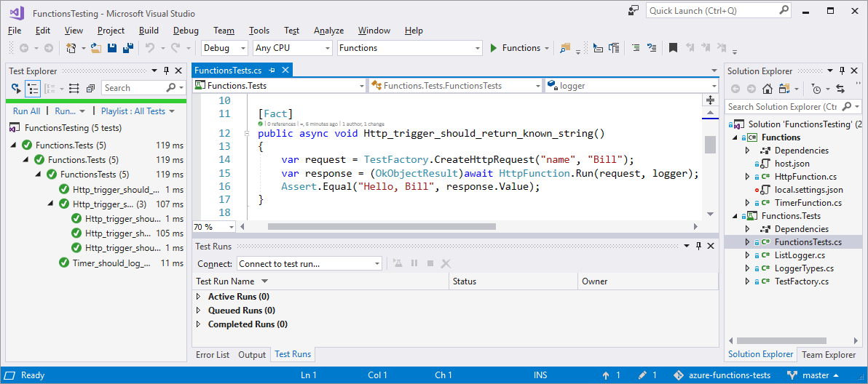Collapse the FunctionsTests (5) tree node
Image resolution: width=868 pixels, height=384 pixels.
pyautogui.click(x=38, y=174)
